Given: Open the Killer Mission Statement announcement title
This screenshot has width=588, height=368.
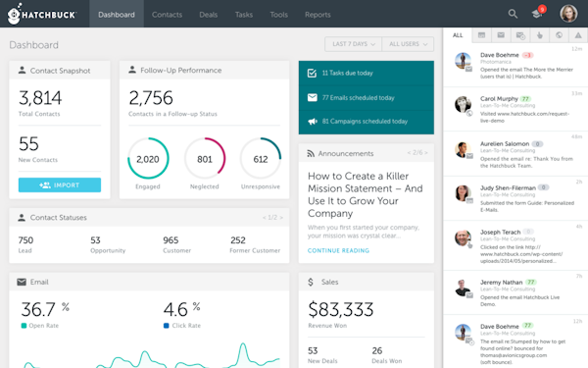Looking at the screenshot, I should 366,194.
